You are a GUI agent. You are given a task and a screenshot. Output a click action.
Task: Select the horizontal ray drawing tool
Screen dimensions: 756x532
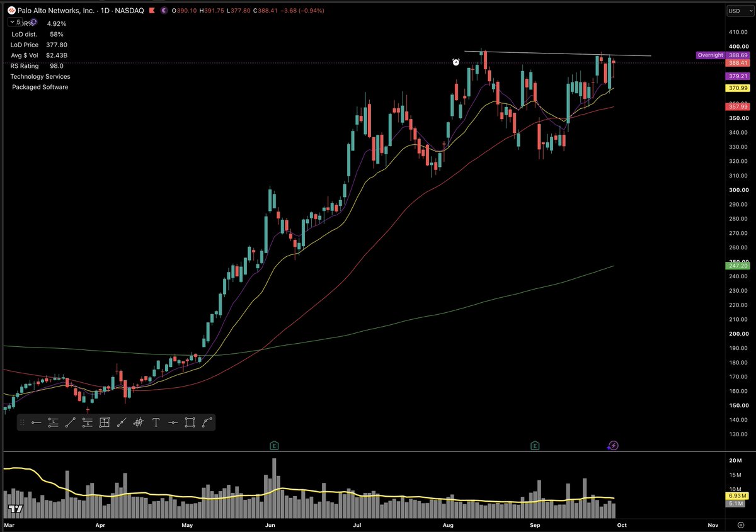coord(37,422)
